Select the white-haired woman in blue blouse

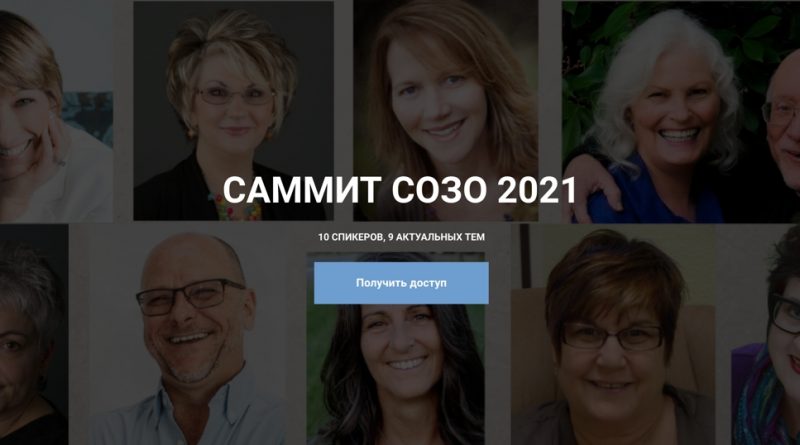click(x=658, y=117)
